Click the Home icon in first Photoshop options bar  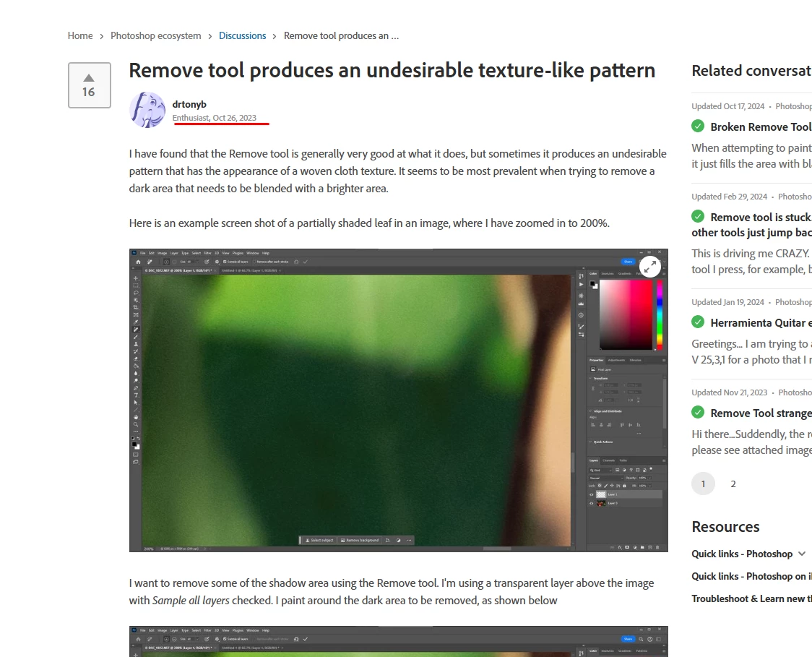click(x=138, y=262)
